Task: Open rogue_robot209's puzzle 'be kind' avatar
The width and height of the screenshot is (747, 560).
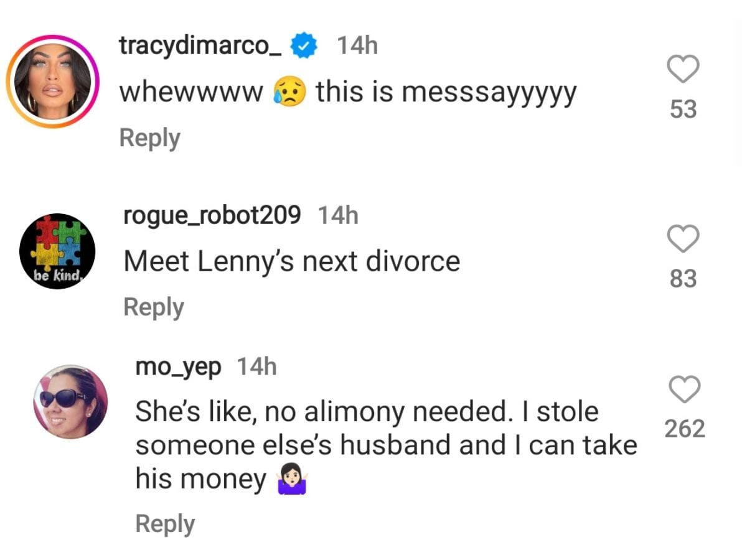Action: (56, 251)
